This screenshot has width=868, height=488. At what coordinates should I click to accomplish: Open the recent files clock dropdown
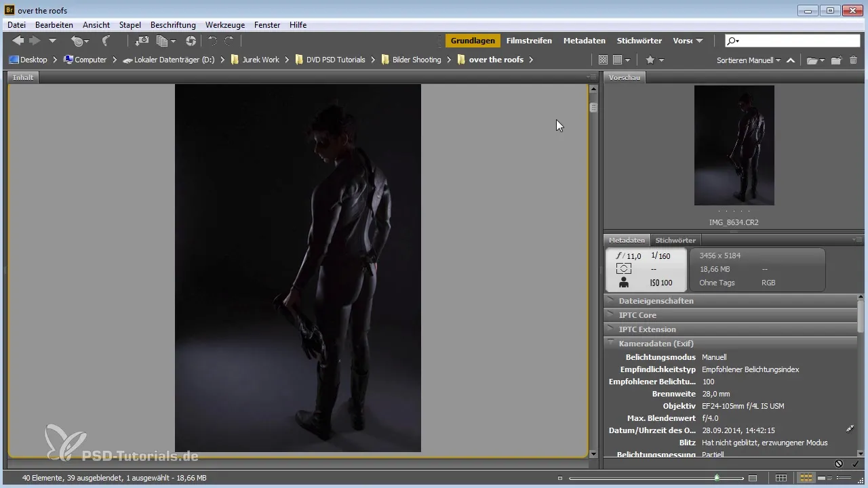80,41
